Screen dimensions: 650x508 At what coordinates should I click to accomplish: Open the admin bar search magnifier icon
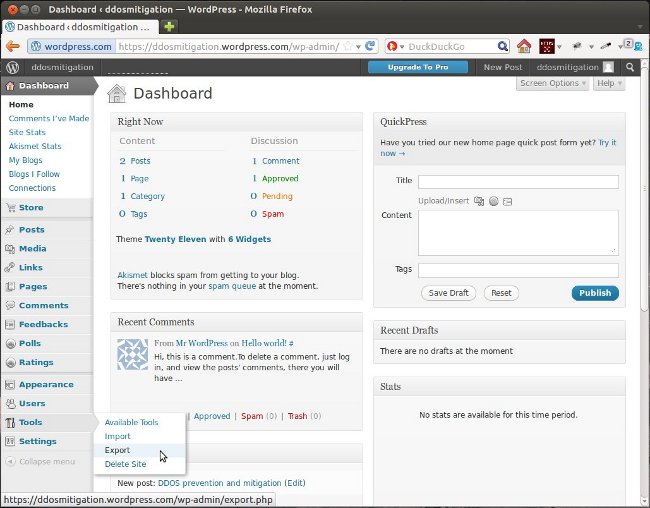(x=630, y=67)
